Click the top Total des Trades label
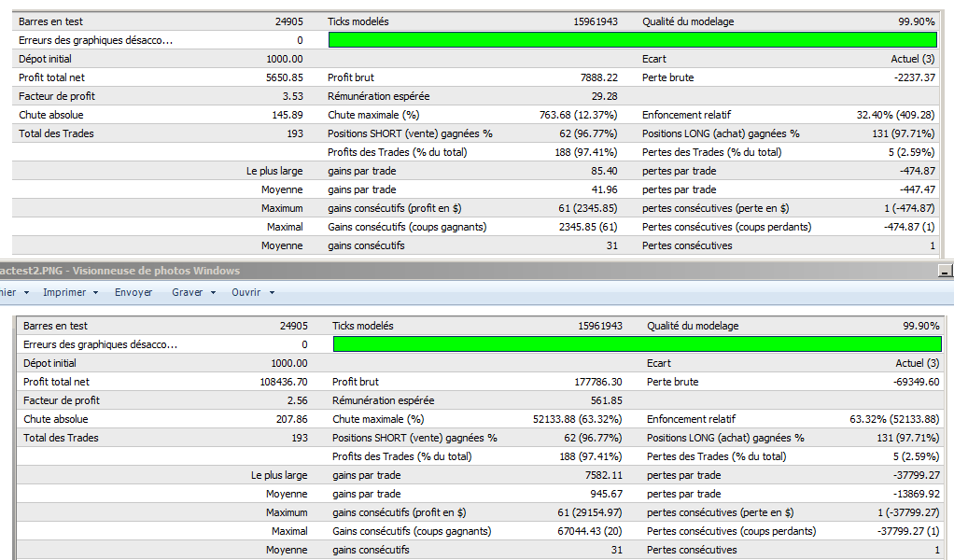 tap(56, 133)
